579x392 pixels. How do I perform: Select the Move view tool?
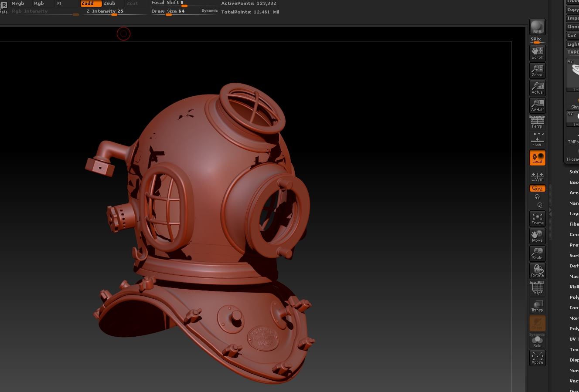tap(537, 236)
